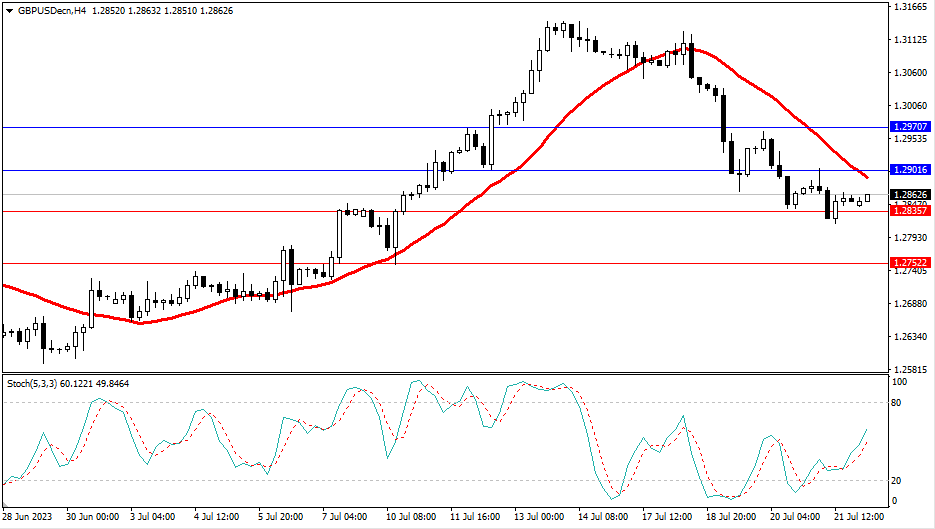Select the blue 1.29707 price label
The height and width of the screenshot is (529, 935).
pyautogui.click(x=909, y=128)
